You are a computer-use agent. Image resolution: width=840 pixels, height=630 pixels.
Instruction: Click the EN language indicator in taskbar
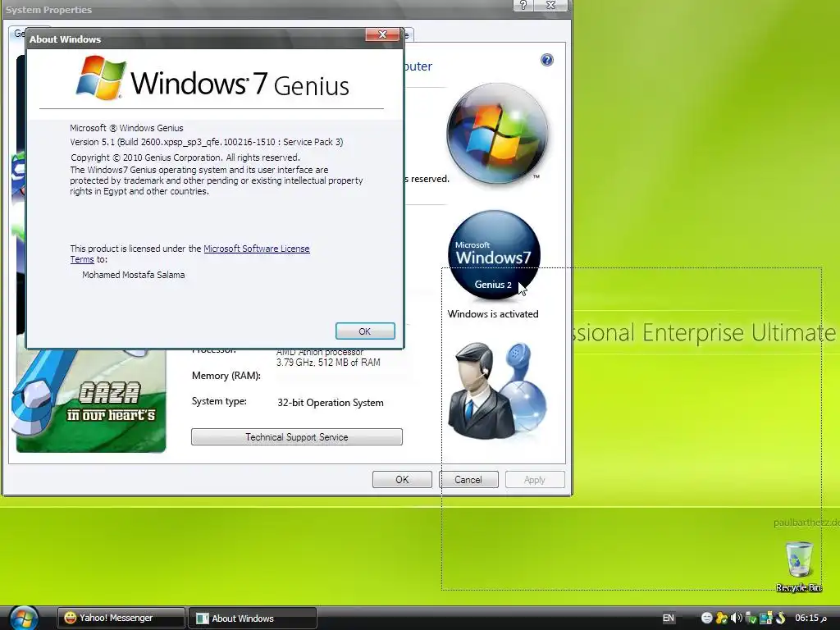pos(668,618)
